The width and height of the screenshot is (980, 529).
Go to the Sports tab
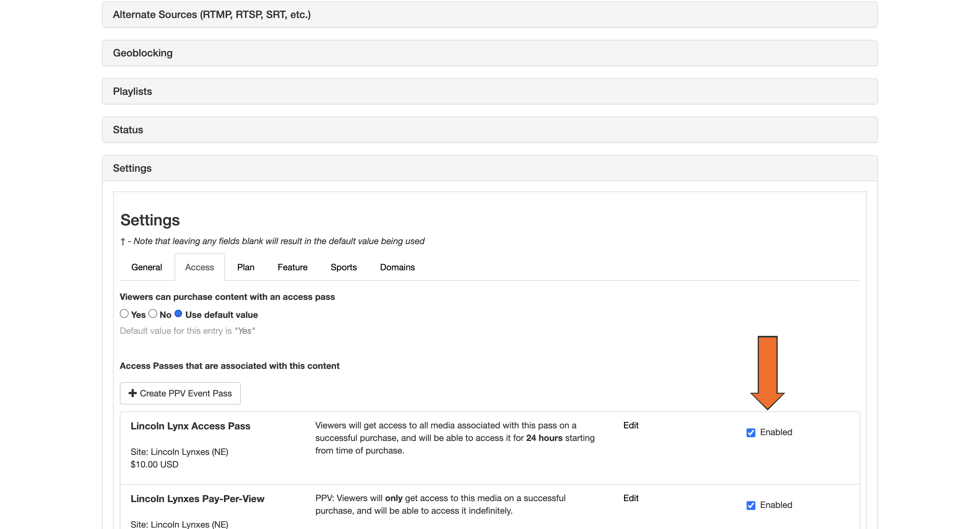point(344,267)
